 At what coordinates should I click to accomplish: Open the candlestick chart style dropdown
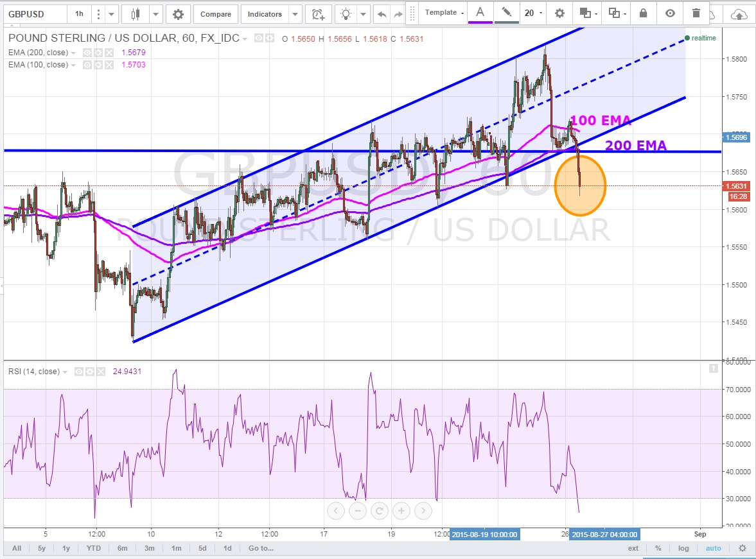click(x=156, y=13)
